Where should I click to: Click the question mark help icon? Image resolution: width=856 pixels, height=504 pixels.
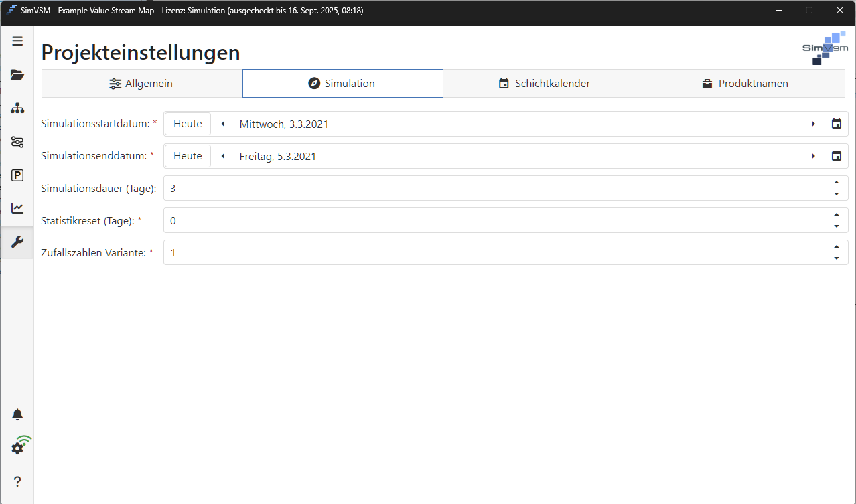point(17,481)
